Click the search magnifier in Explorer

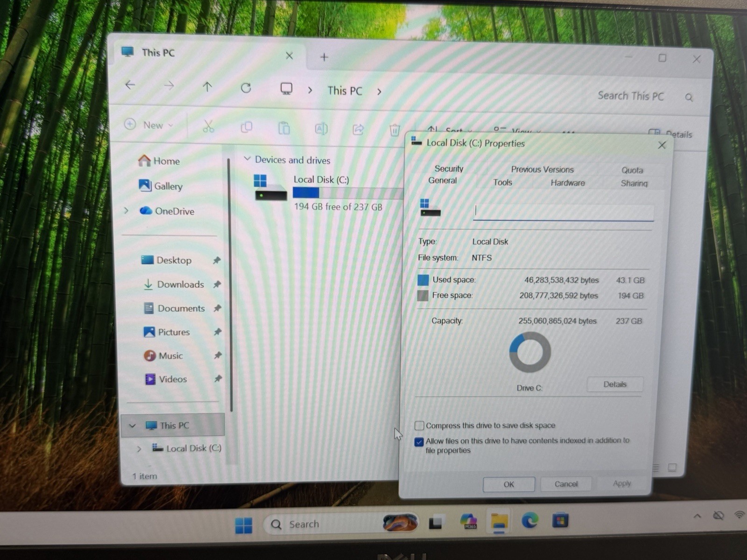pyautogui.click(x=689, y=98)
